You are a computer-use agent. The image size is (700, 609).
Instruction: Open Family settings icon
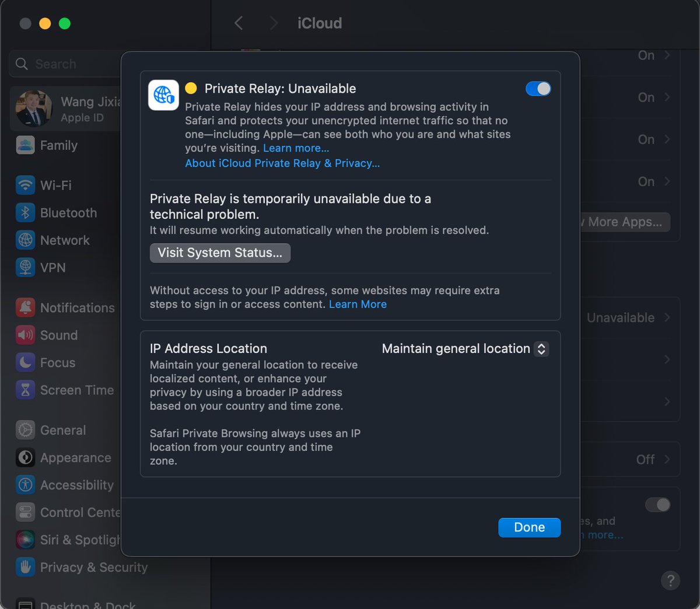point(25,145)
